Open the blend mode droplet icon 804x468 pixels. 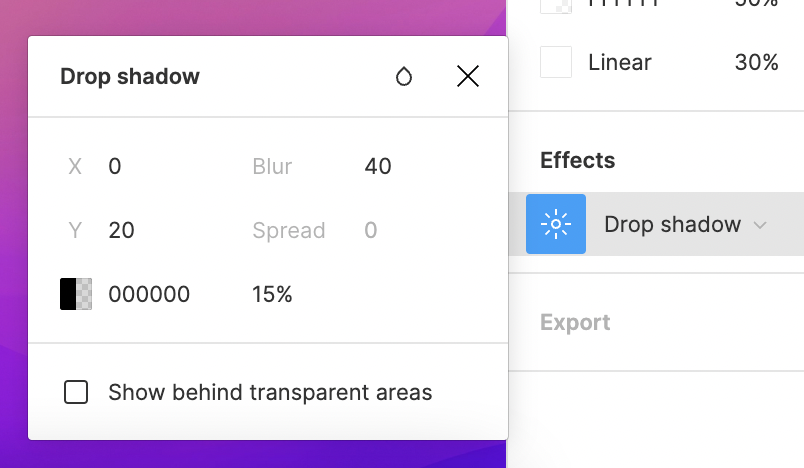(x=404, y=76)
